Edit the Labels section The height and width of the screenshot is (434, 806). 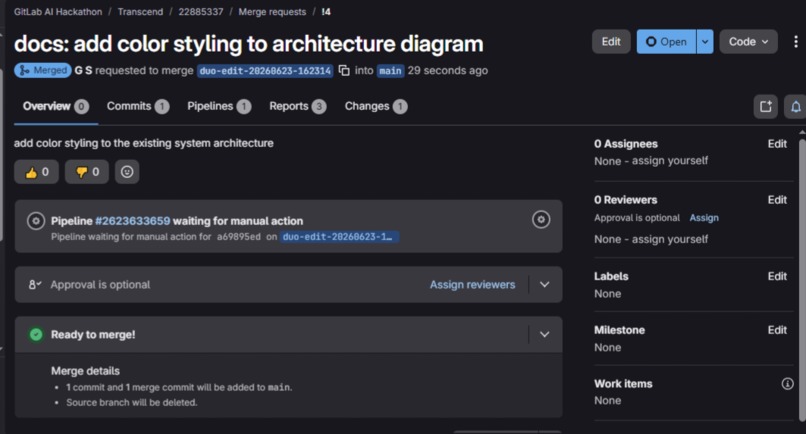777,277
